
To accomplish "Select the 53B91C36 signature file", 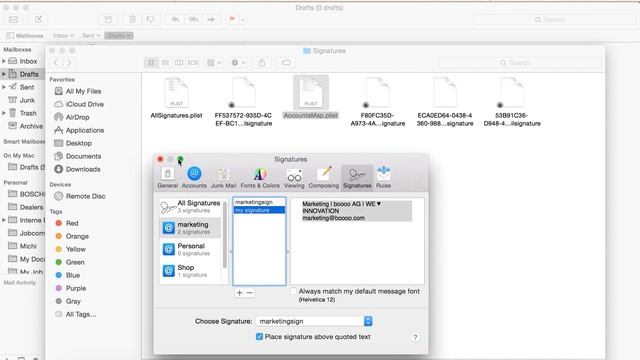I will pos(512,102).
